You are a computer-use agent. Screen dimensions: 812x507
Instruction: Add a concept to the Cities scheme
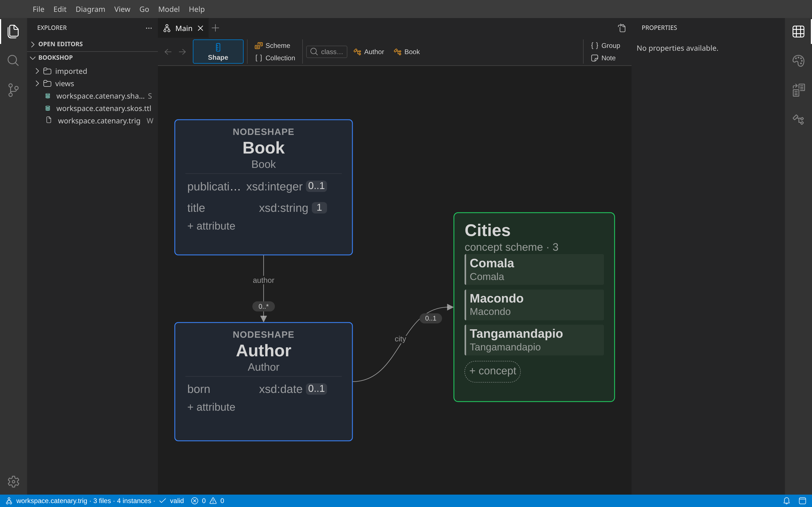(x=492, y=371)
